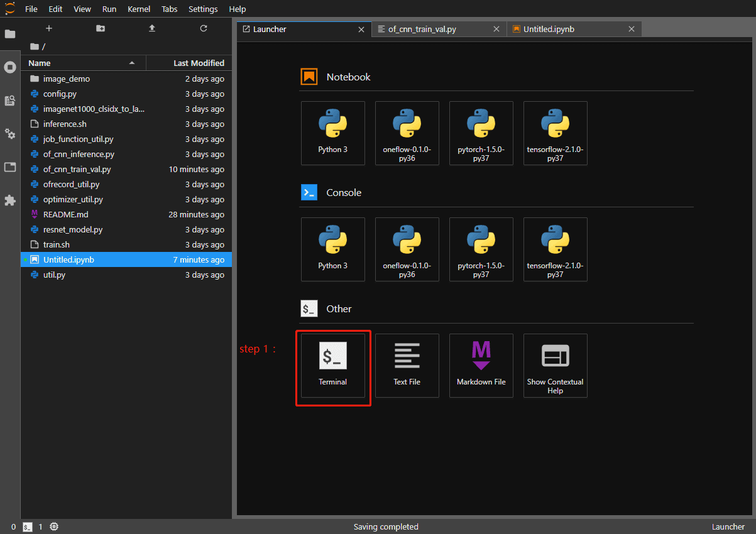
Task: Open the image_demo folder
Action: click(66, 79)
